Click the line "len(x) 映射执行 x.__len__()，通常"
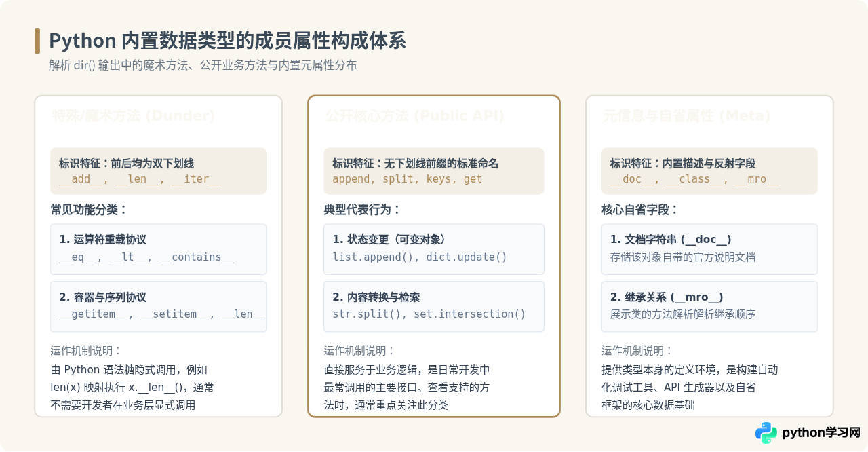 (x=132, y=388)
